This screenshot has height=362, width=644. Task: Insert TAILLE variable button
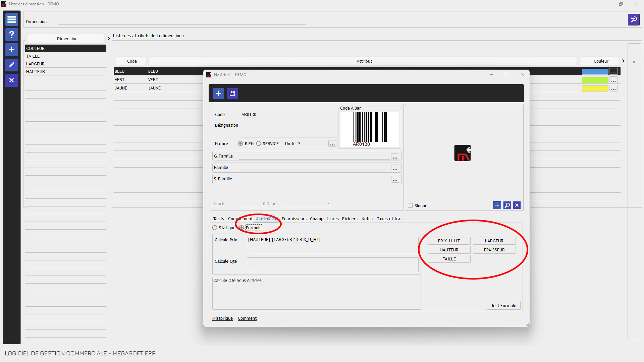pos(449,259)
